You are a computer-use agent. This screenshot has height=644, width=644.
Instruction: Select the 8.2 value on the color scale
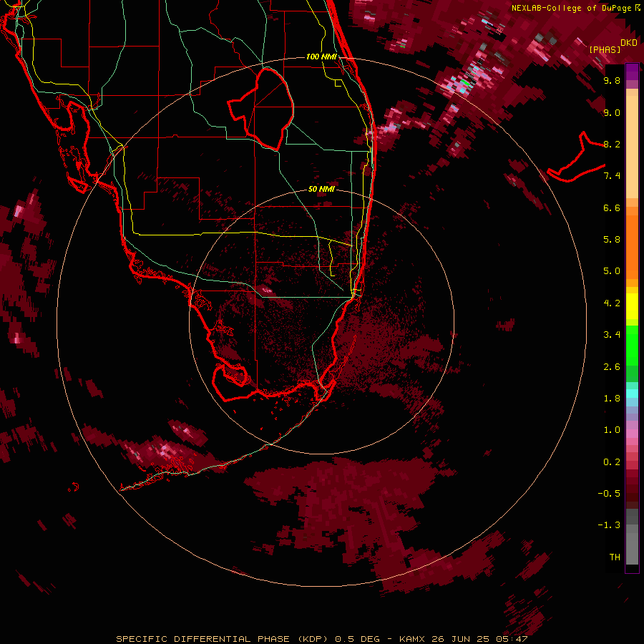(612, 144)
